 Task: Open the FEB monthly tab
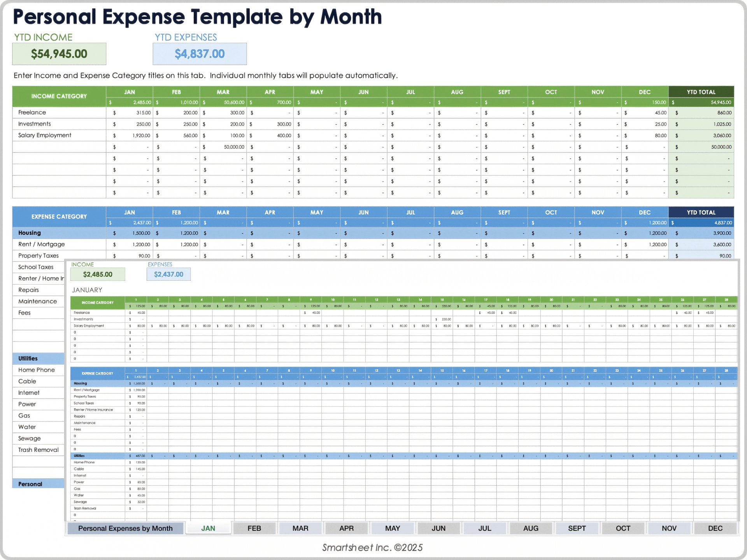pos(254,528)
